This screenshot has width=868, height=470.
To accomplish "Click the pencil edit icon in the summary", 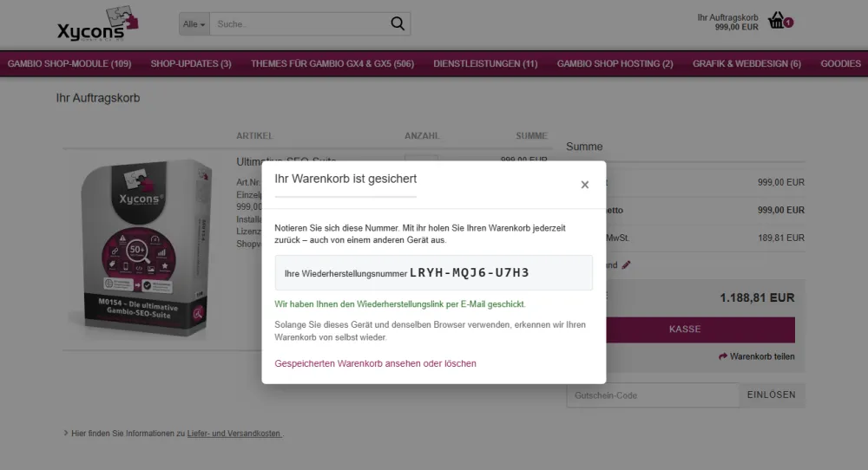I will [x=626, y=264].
